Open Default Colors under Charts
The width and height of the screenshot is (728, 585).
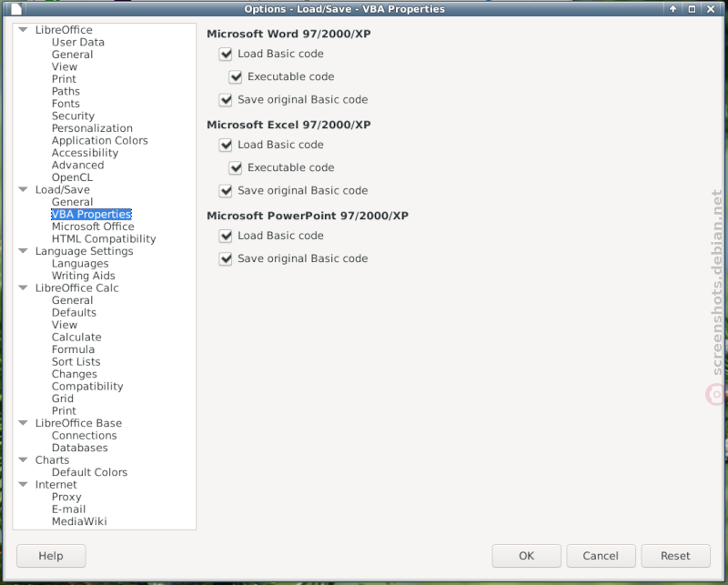pyautogui.click(x=89, y=472)
